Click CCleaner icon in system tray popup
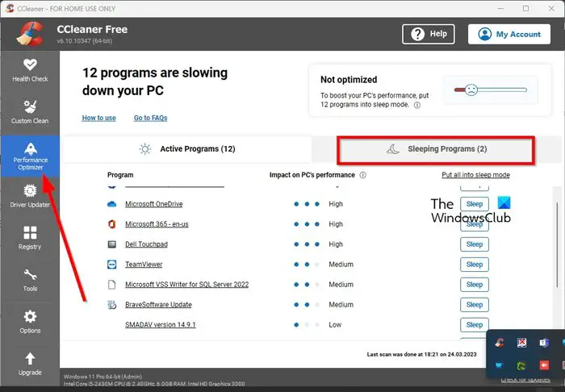 coord(500,342)
